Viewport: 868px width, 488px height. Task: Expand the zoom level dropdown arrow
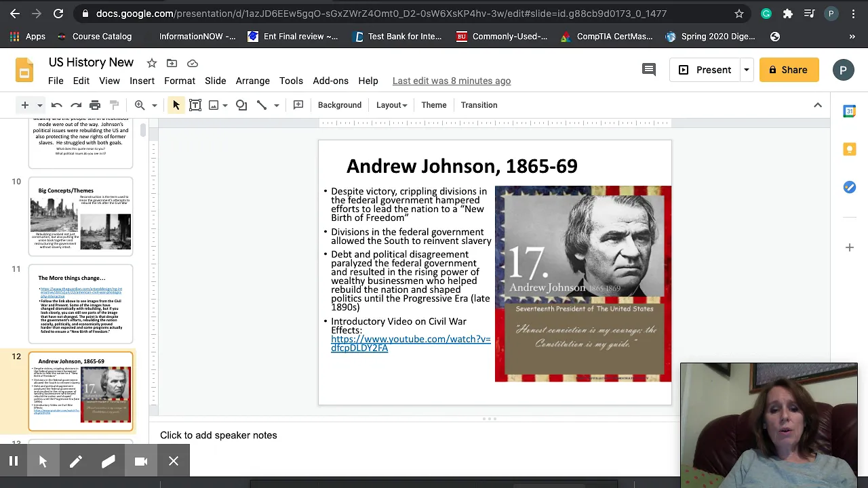click(155, 105)
